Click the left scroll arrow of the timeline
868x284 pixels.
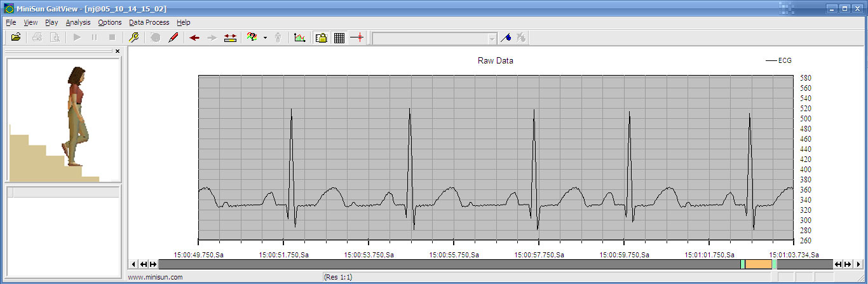133,264
